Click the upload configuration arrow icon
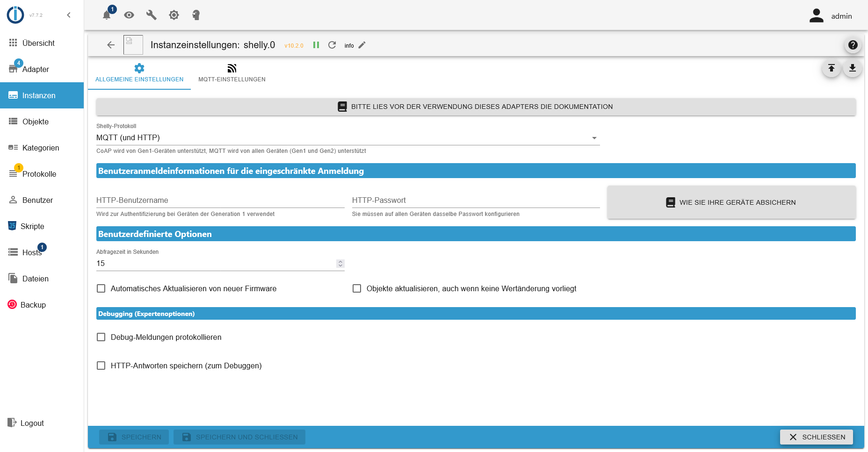The height and width of the screenshot is (452, 868). pos(832,68)
